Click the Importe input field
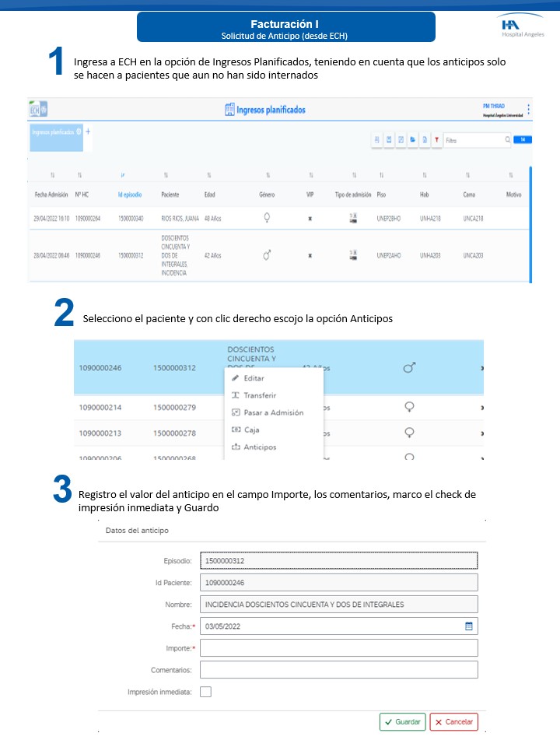The image size is (560, 747). [338, 648]
